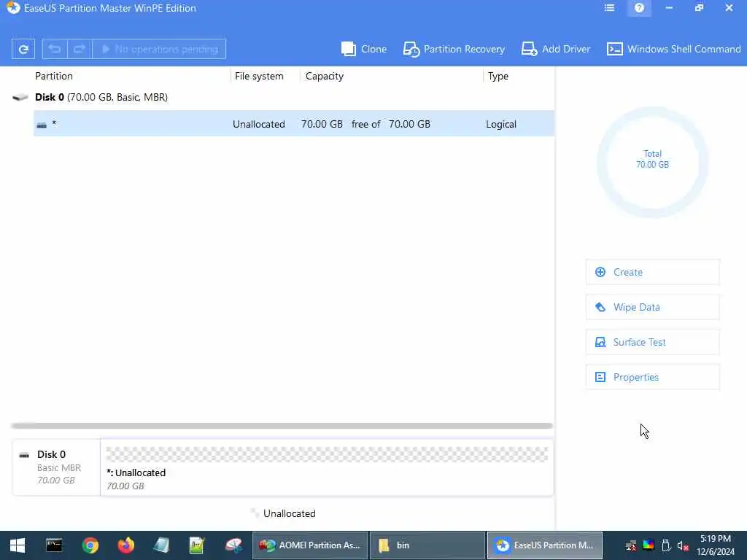The height and width of the screenshot is (560, 747).
Task: Switch to the bin folder taskbar window
Action: point(427,545)
